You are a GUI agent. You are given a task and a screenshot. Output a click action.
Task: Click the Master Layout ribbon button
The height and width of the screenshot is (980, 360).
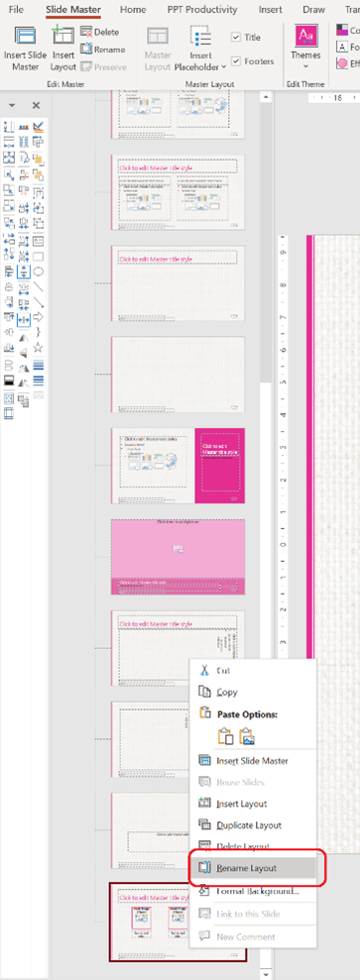click(158, 49)
